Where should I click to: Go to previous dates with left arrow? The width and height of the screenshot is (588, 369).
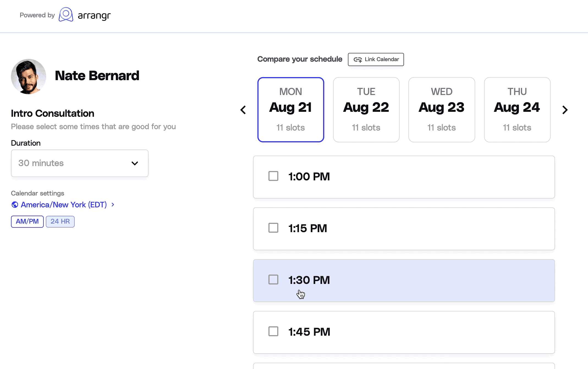[x=243, y=110]
